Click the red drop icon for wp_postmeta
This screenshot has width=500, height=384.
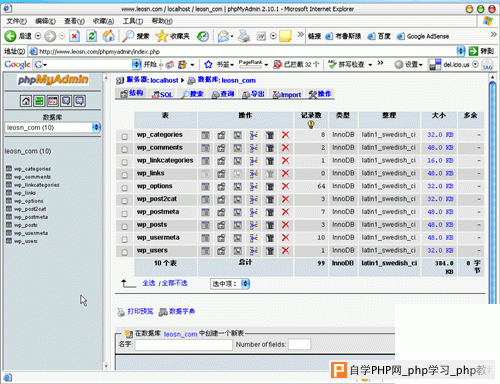pyautogui.click(x=286, y=212)
